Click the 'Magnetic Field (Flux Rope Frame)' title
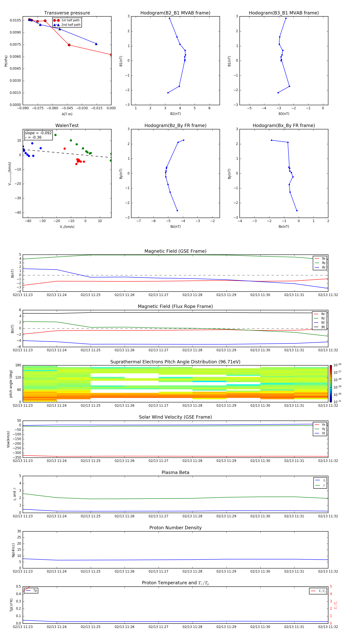 (175, 307)
